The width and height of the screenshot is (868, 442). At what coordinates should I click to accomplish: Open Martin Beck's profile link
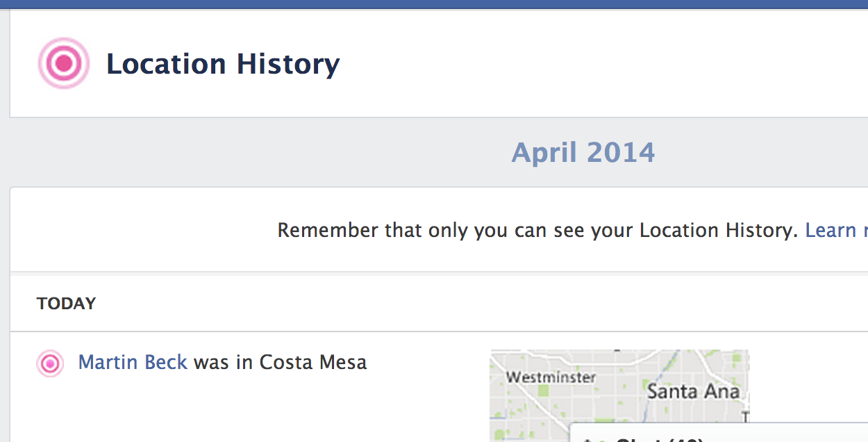click(133, 362)
